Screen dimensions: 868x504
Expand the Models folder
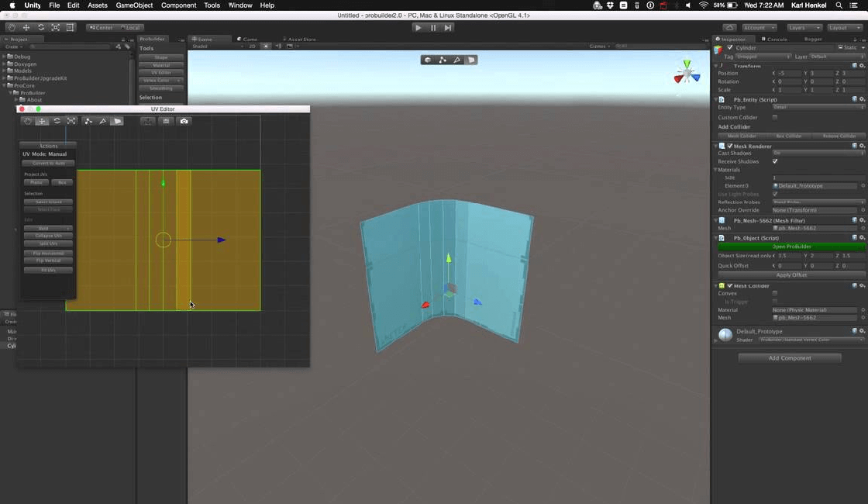[x=4, y=71]
